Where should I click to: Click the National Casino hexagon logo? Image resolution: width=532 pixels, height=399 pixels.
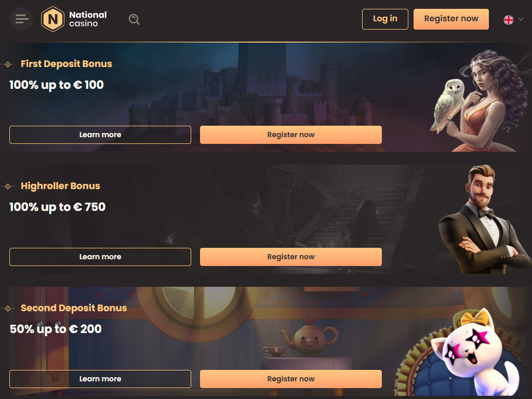coord(52,19)
